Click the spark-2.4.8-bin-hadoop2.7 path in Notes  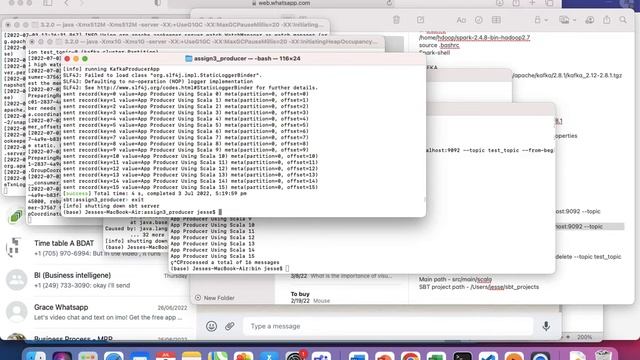[x=475, y=37]
